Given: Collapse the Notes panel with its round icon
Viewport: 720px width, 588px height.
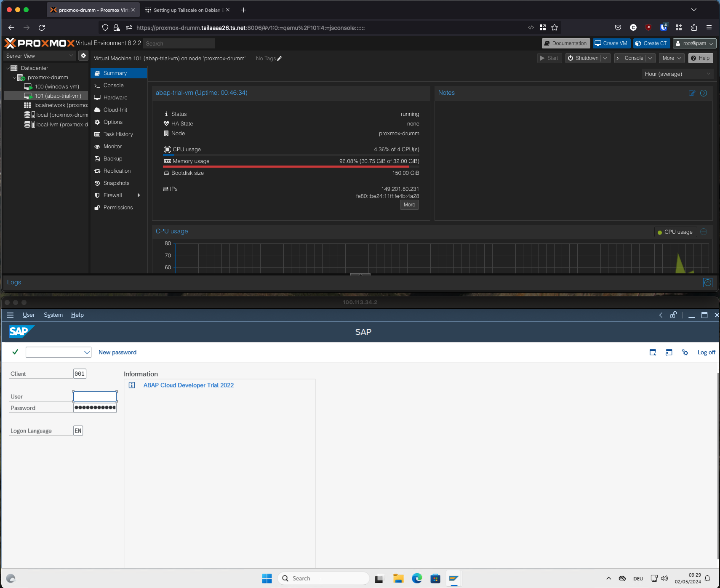Looking at the screenshot, I should coord(704,93).
